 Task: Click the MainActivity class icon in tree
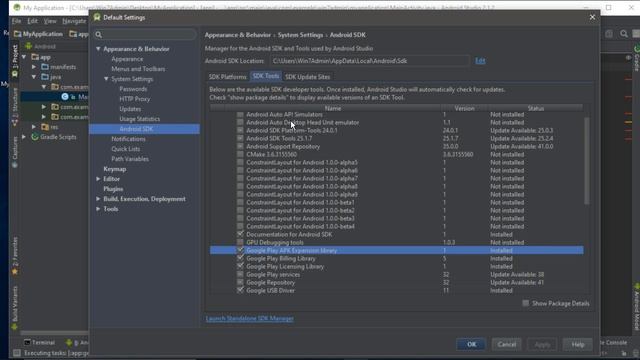click(65, 97)
